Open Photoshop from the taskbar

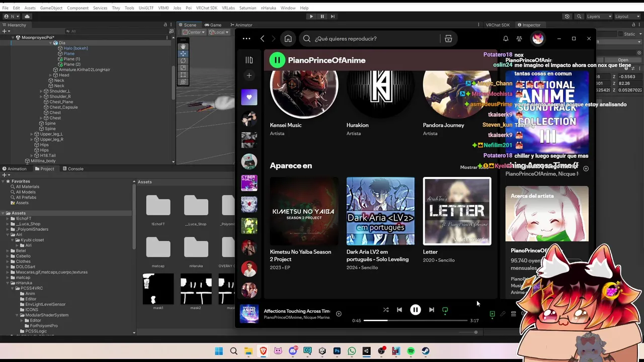tap(337, 351)
